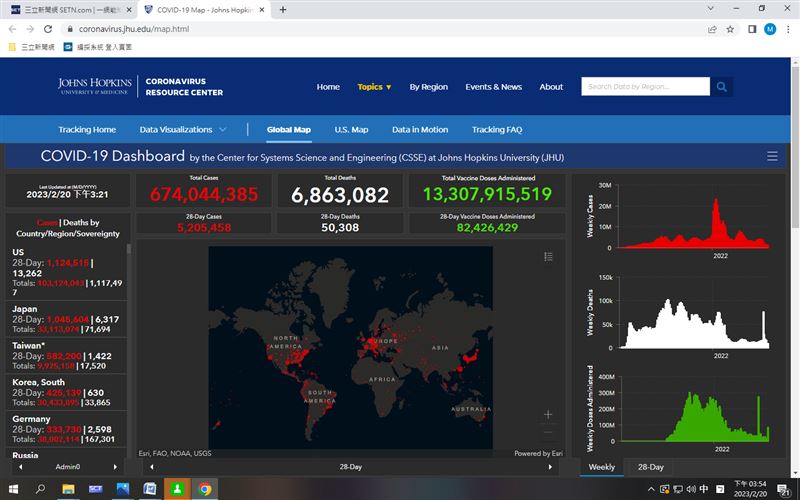Show hidden system tray icons
Image resolution: width=800 pixels, height=500 pixels.
coord(651,490)
